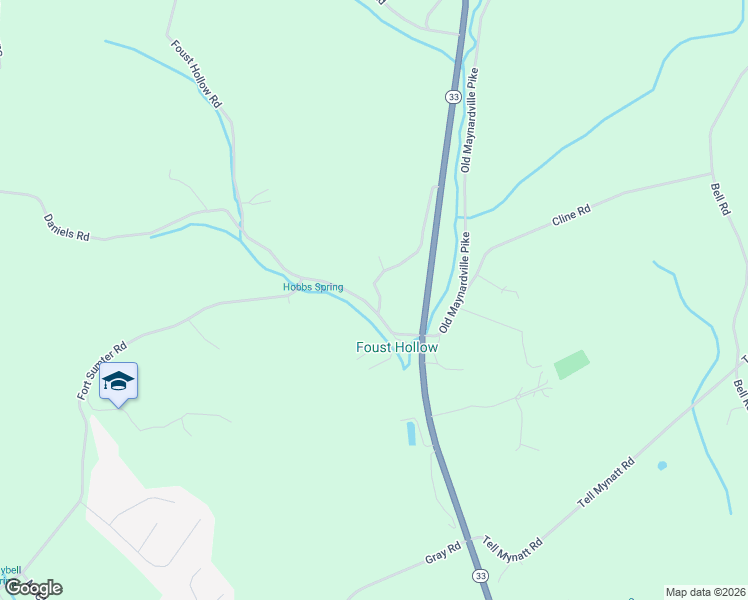Open the Google logo link
The height and width of the screenshot is (600, 748).
[x=33, y=588]
